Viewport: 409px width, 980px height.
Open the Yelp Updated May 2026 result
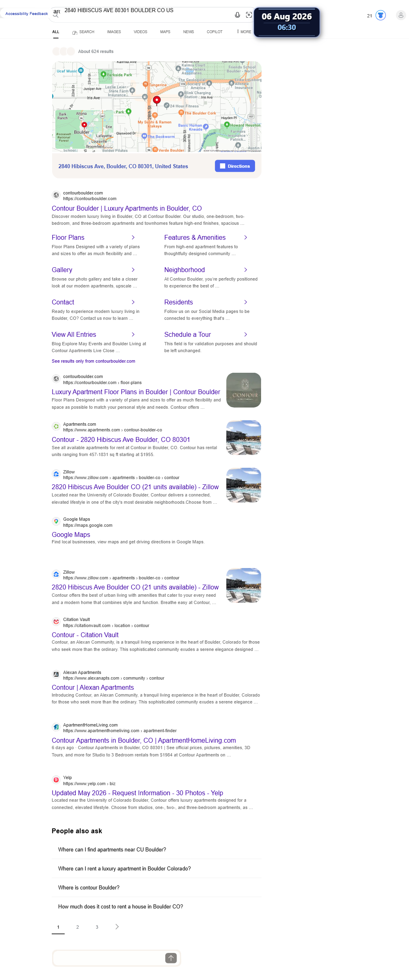coord(137,793)
